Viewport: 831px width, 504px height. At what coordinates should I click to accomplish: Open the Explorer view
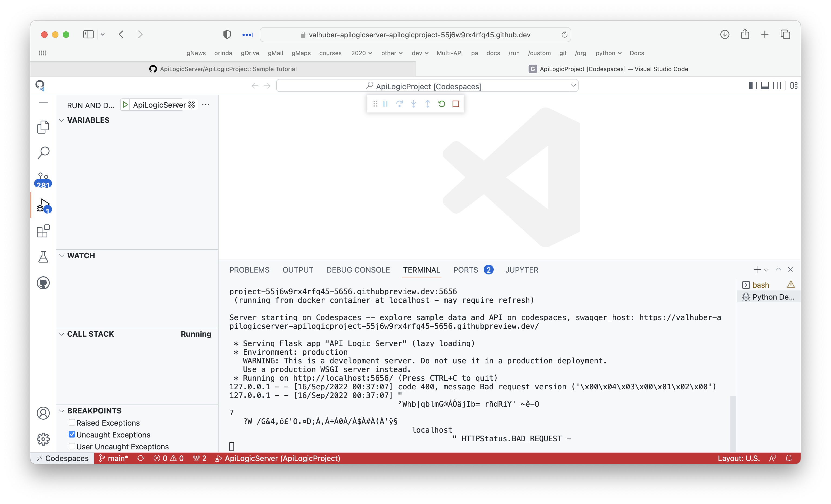pyautogui.click(x=43, y=127)
